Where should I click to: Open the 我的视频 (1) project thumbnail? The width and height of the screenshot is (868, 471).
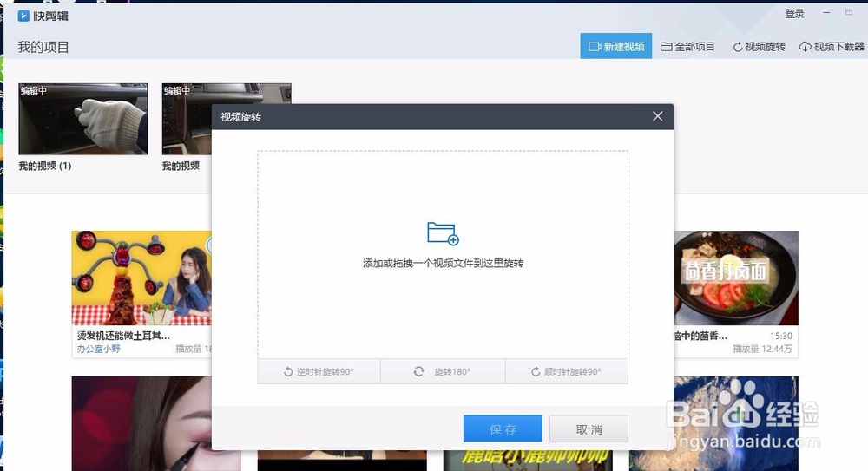coord(83,119)
